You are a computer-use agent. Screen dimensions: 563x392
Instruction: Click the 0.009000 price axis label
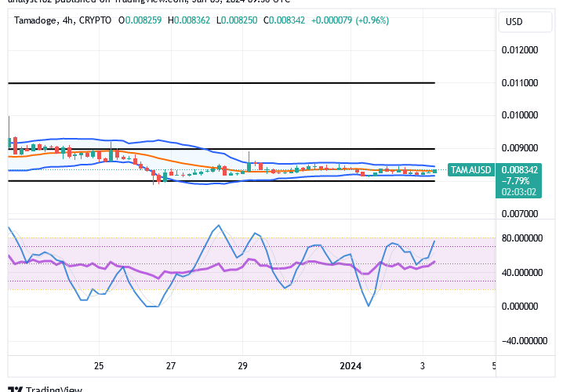[520, 148]
